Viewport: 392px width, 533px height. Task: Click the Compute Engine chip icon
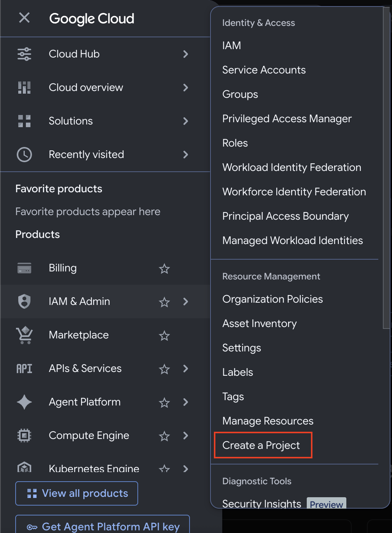click(24, 436)
